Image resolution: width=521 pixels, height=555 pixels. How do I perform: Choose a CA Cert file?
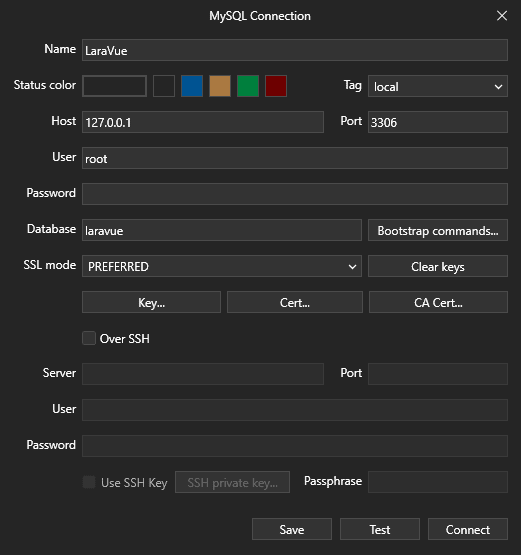(438, 302)
